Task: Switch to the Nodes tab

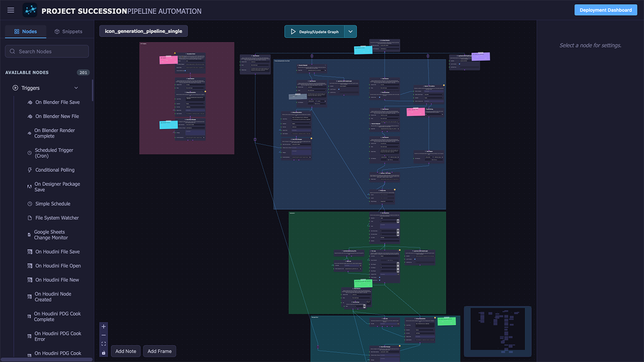Action: (x=26, y=31)
